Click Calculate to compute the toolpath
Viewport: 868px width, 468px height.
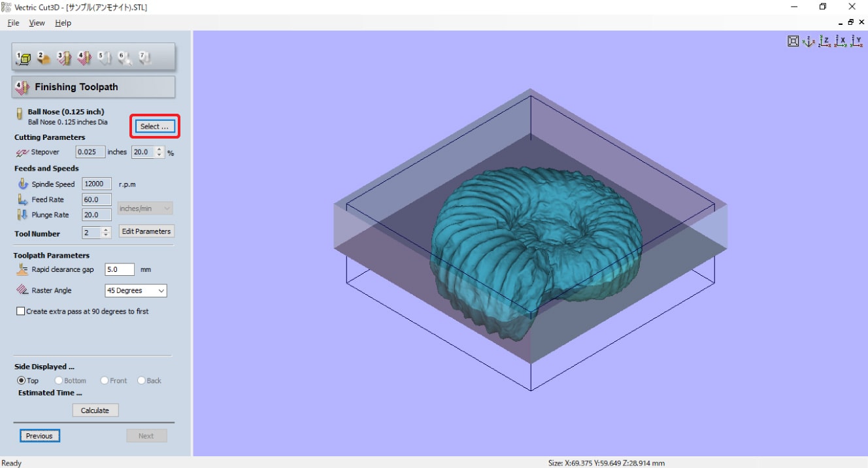(x=95, y=410)
